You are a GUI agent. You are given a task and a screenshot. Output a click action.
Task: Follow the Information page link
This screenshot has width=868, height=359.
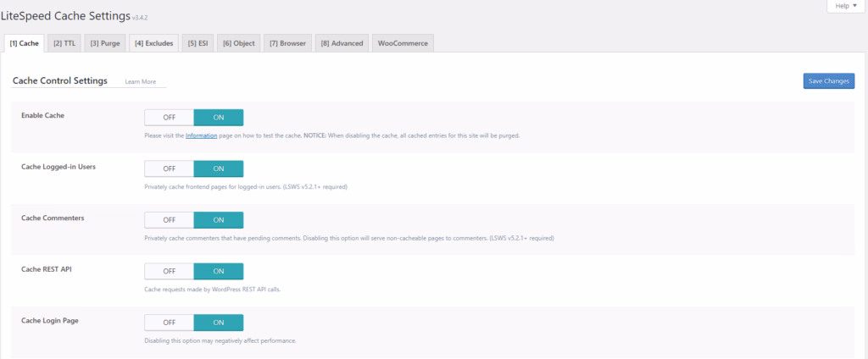tap(202, 135)
